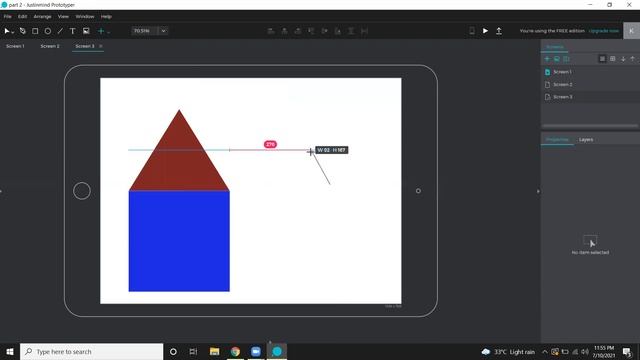Image resolution: width=640 pixels, height=360 pixels.
Task: Select the Text tool
Action: tap(72, 31)
